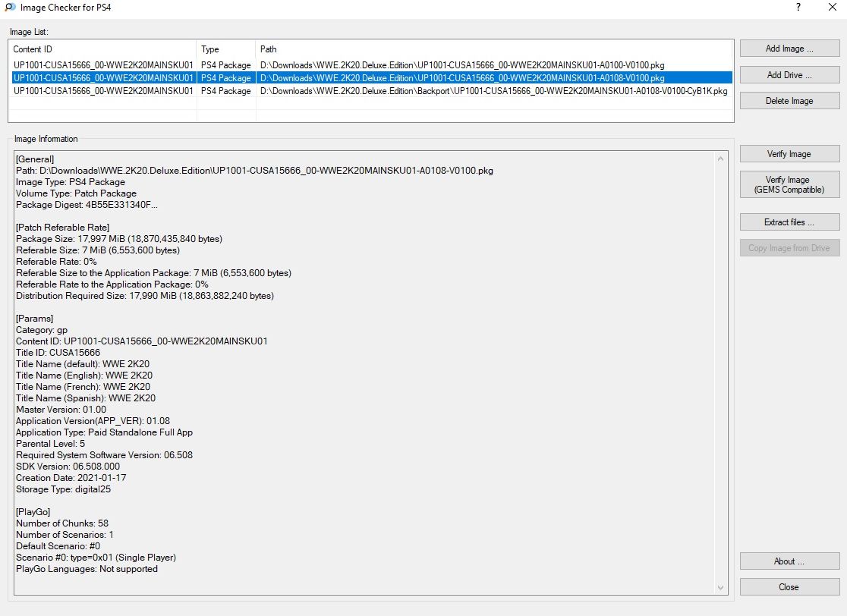Viewport: 847px width, 616px height.
Task: Sort the image list by the Type column header
Action: (226, 49)
